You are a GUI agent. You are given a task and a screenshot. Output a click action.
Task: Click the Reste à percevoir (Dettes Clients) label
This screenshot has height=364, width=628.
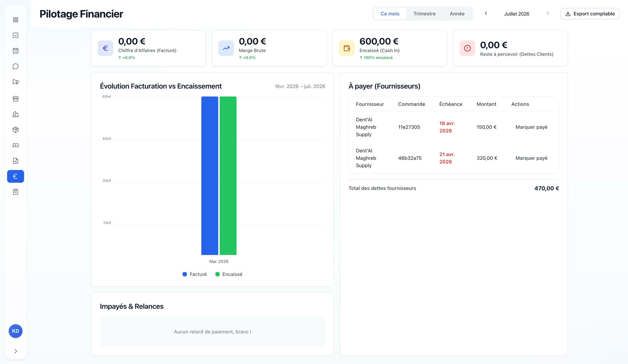[517, 54]
